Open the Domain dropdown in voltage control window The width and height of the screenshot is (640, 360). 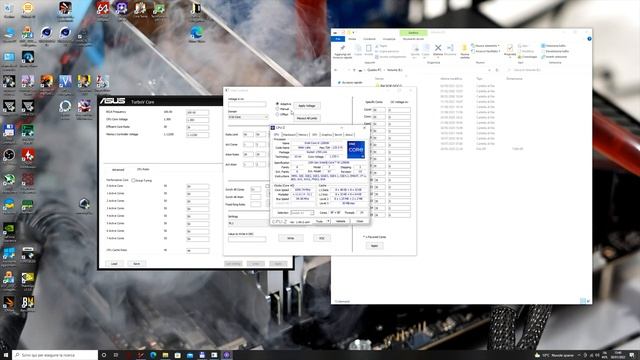(x=248, y=117)
